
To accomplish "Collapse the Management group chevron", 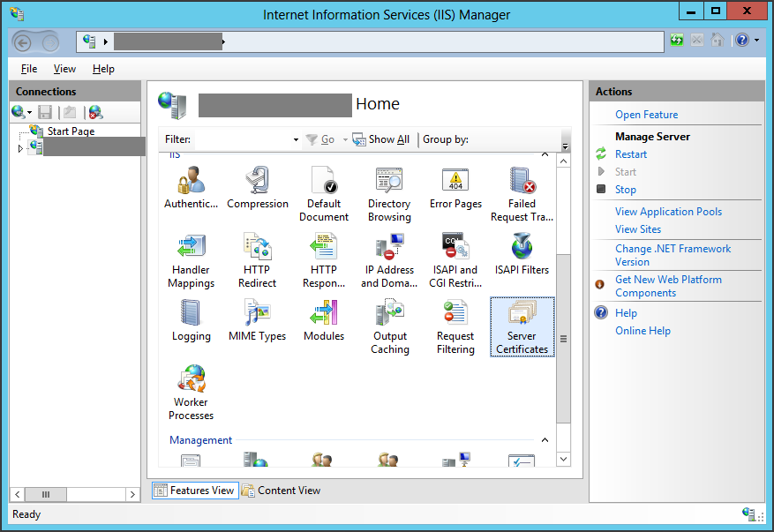I will click(x=545, y=439).
